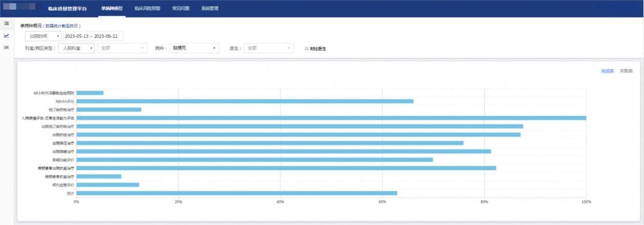Open the 临床质量管理平台 menu item

[68, 9]
